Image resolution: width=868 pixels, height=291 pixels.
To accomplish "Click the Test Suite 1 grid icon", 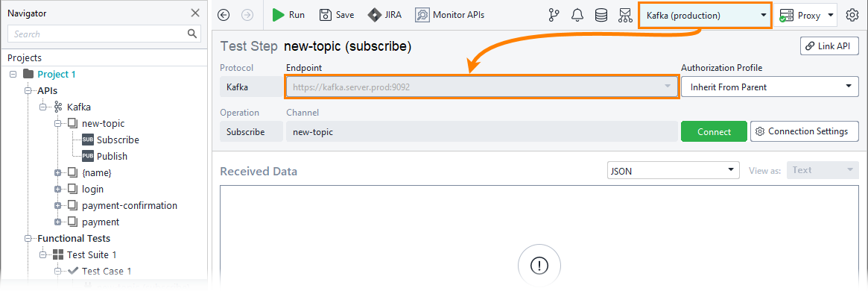I will (58, 255).
